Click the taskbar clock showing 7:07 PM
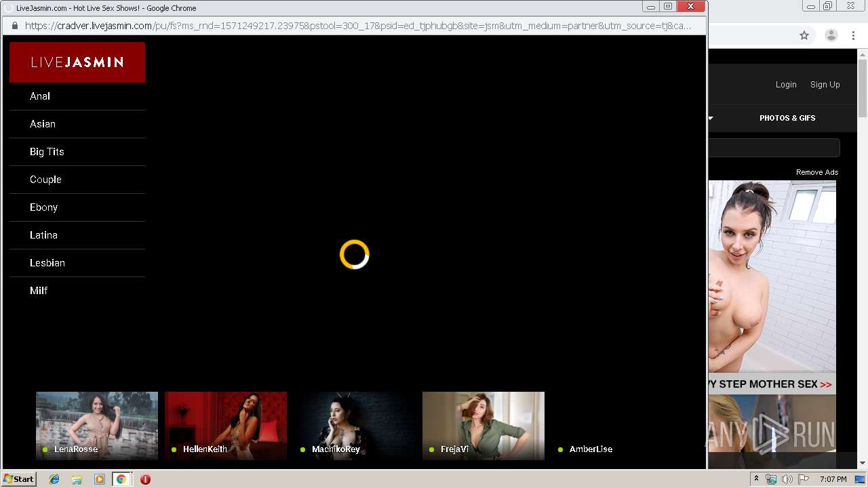The width and height of the screenshot is (868, 488). (x=833, y=479)
